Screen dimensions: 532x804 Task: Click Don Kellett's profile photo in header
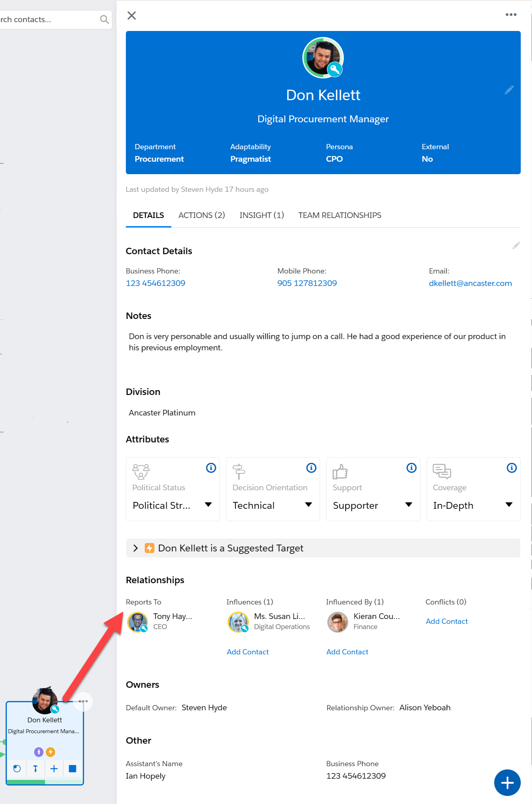point(323,58)
